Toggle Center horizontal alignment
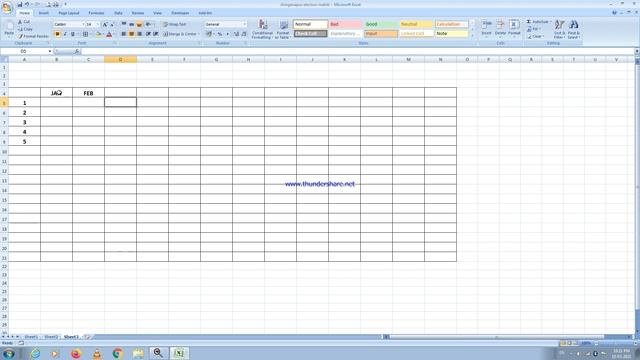The width and height of the screenshot is (640, 360). 131,34
